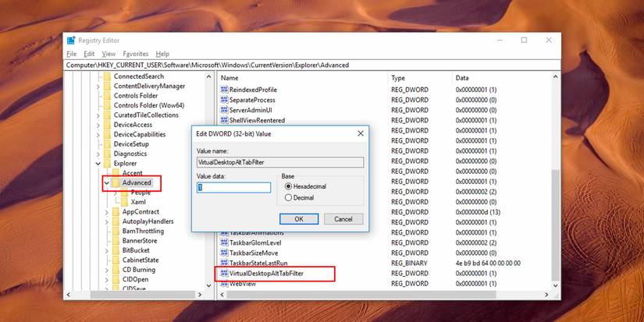
Task: Click the BitBucket folder icon
Action: point(116,250)
